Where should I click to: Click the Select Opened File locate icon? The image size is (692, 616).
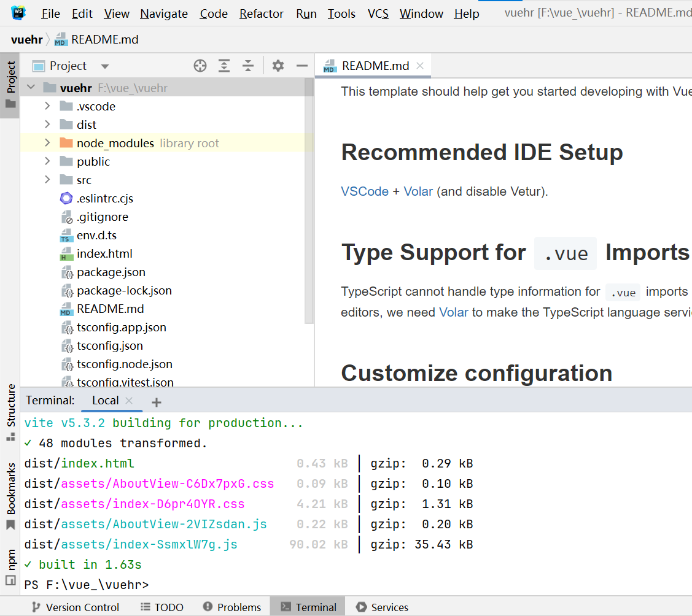coord(200,66)
